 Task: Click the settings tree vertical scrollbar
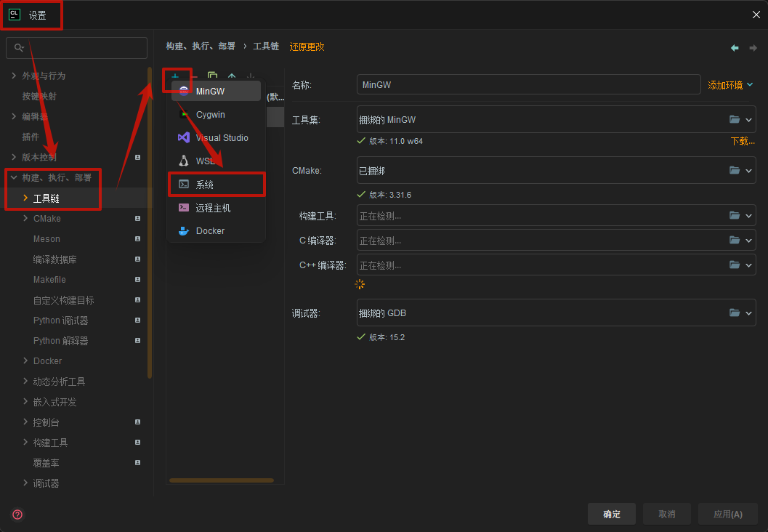click(150, 223)
